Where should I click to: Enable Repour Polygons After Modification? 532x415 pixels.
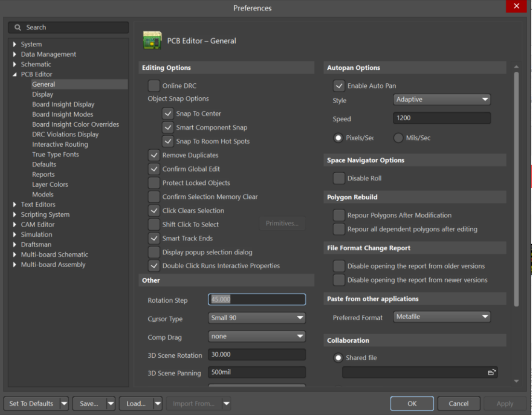pyautogui.click(x=339, y=215)
